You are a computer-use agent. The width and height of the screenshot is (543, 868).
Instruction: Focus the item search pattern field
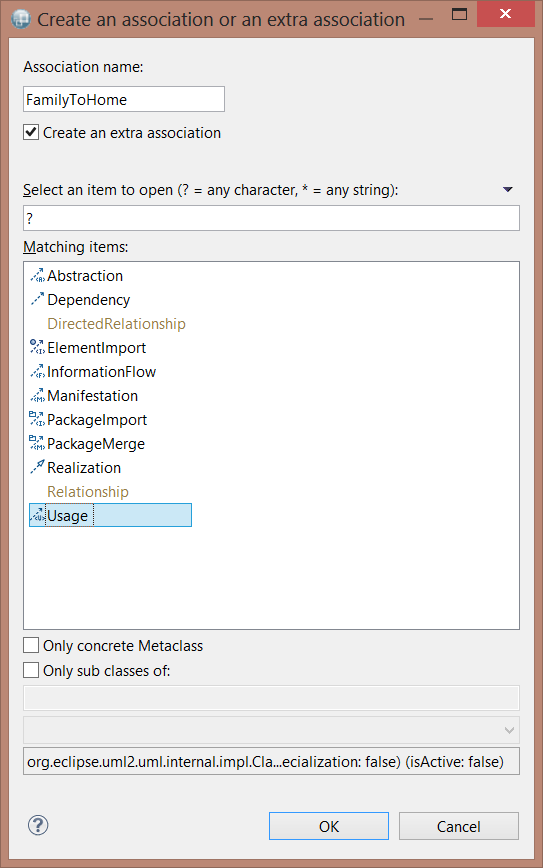(271, 218)
